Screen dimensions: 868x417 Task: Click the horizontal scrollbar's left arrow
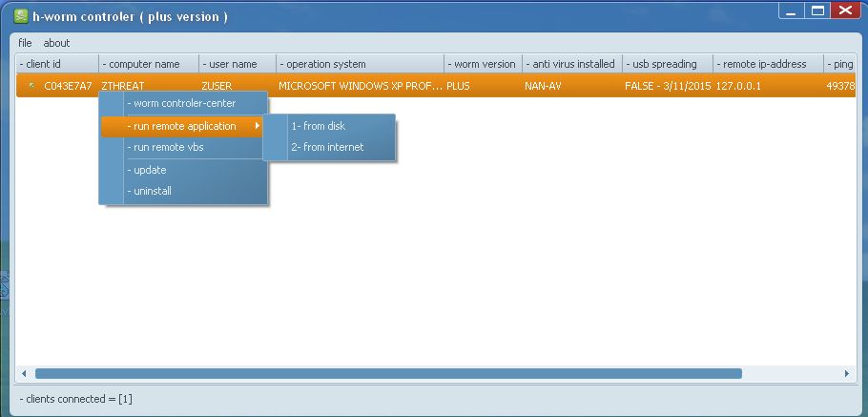coord(24,373)
